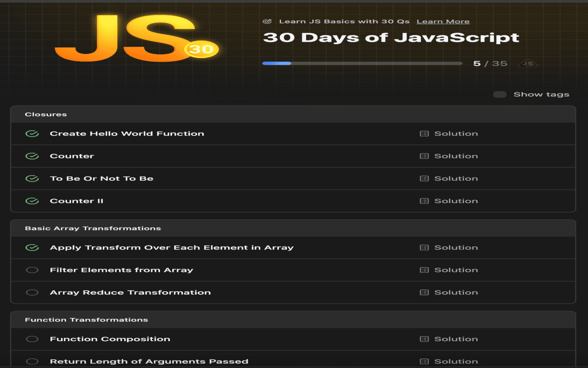Viewport: 588px width, 368px height.
Task: Click the Closures section header
Action: point(293,115)
